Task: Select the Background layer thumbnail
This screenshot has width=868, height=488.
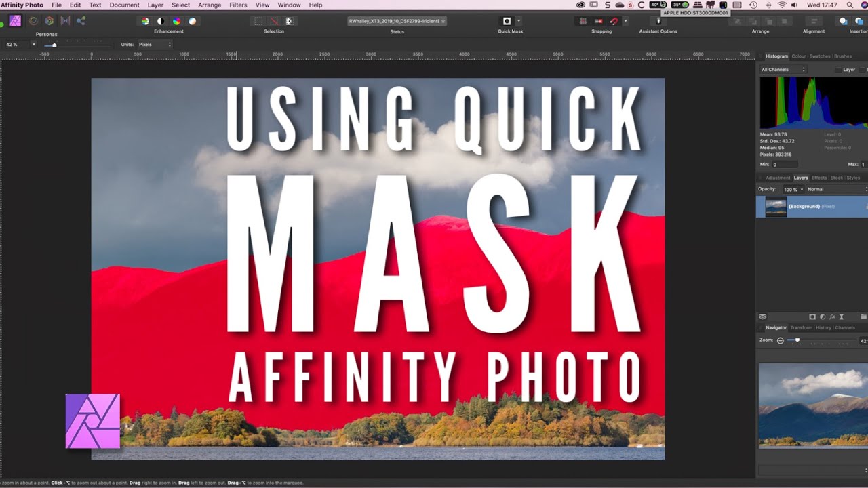Action: click(776, 207)
